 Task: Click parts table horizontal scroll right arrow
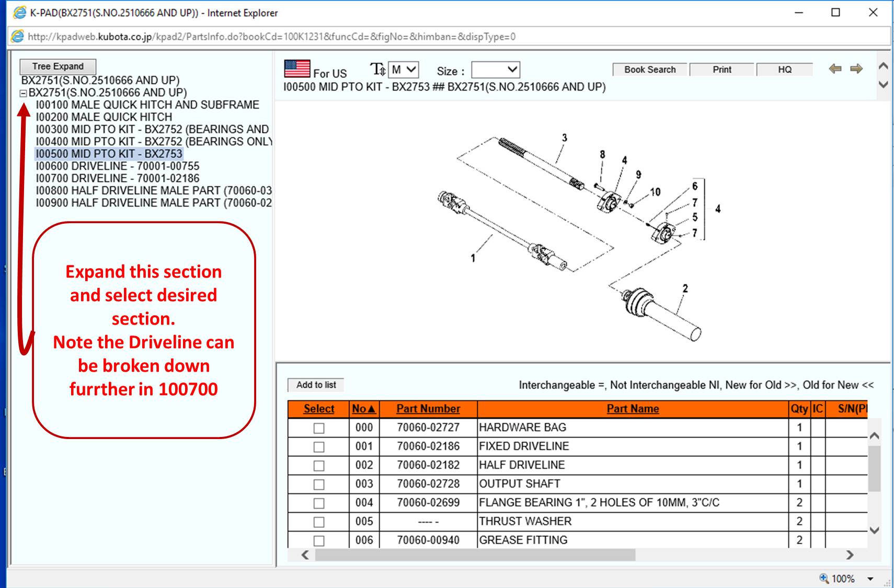pos(850,555)
